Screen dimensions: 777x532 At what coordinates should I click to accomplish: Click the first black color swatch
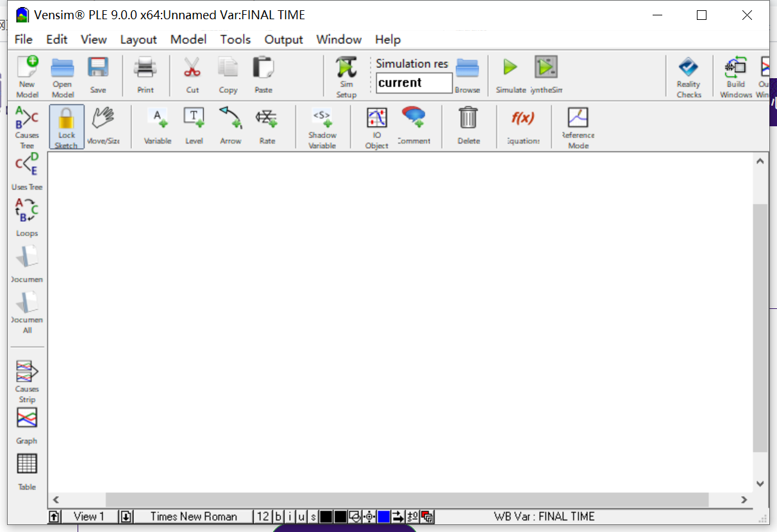(326, 516)
